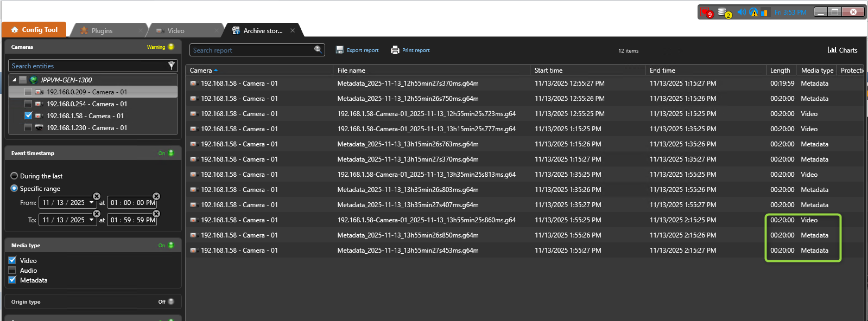Click the speaker volume icon
Image resolution: width=868 pixels, height=321 pixels.
pos(742,12)
